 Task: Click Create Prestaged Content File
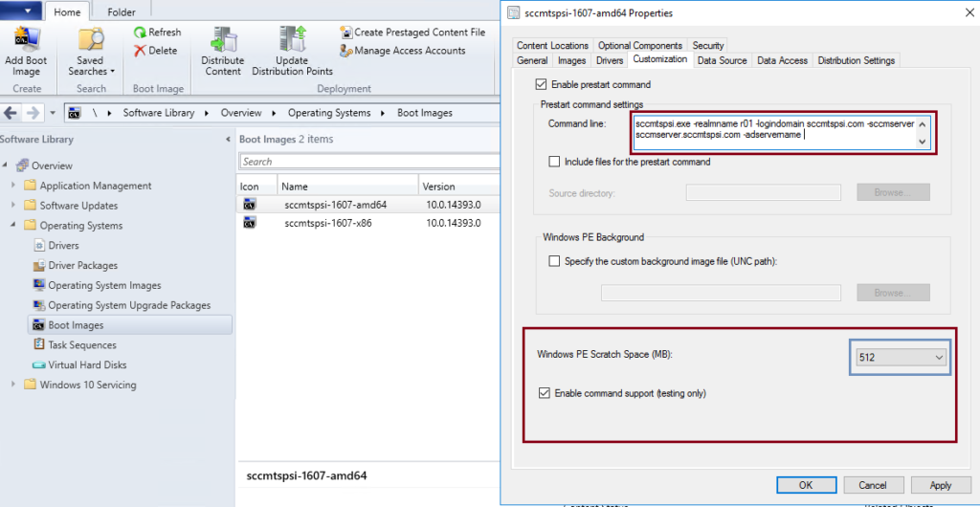coord(345,33)
